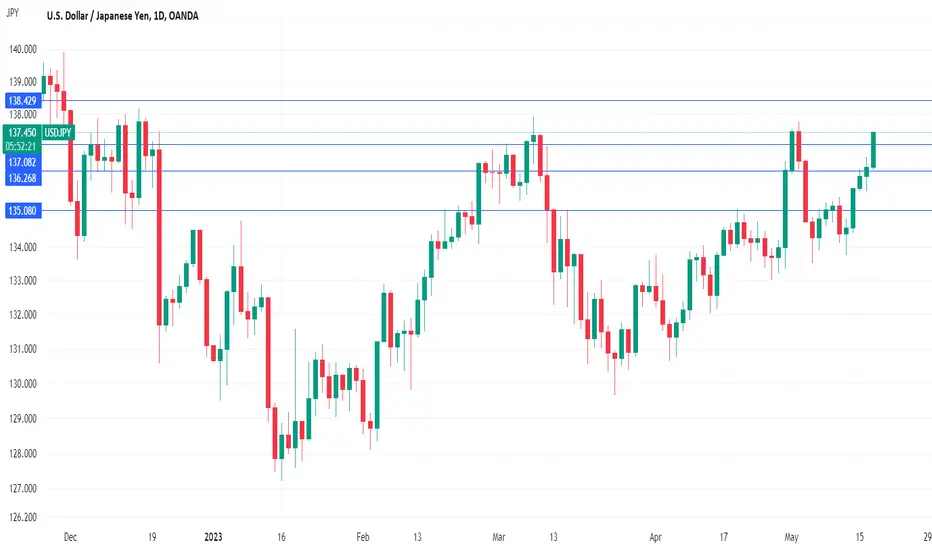Click the 130.000 price axis tick
932x550 pixels.
click(x=23, y=384)
